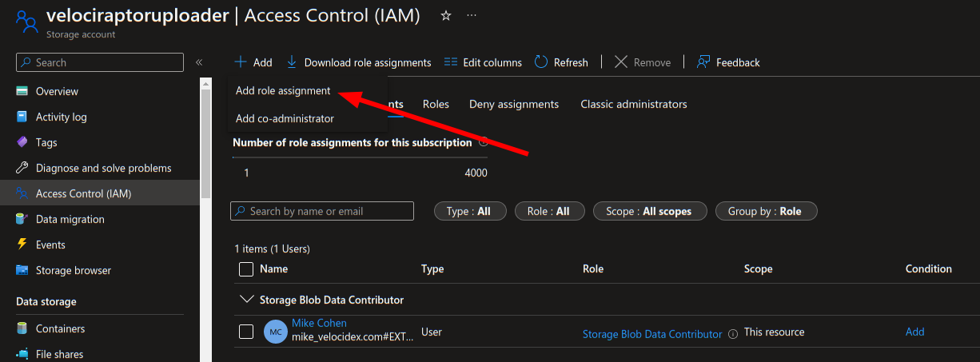Tick the select-all checkbox in Name header
The height and width of the screenshot is (362, 980).
(246, 269)
